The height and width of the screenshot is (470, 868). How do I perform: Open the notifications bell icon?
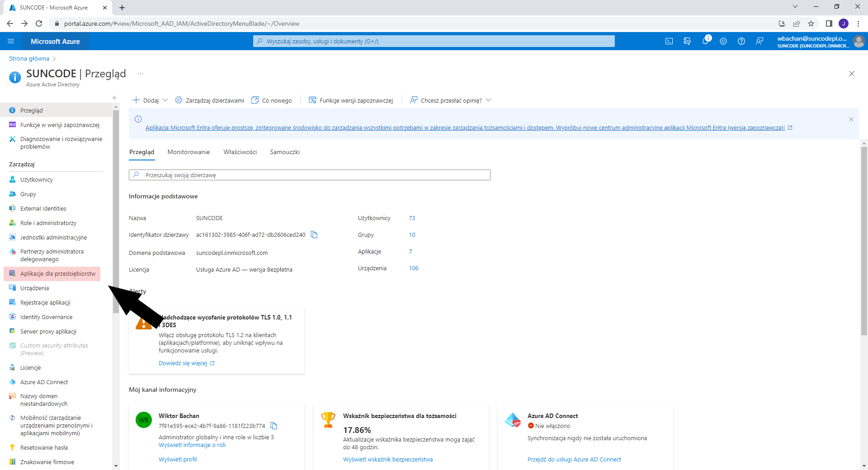pos(705,41)
